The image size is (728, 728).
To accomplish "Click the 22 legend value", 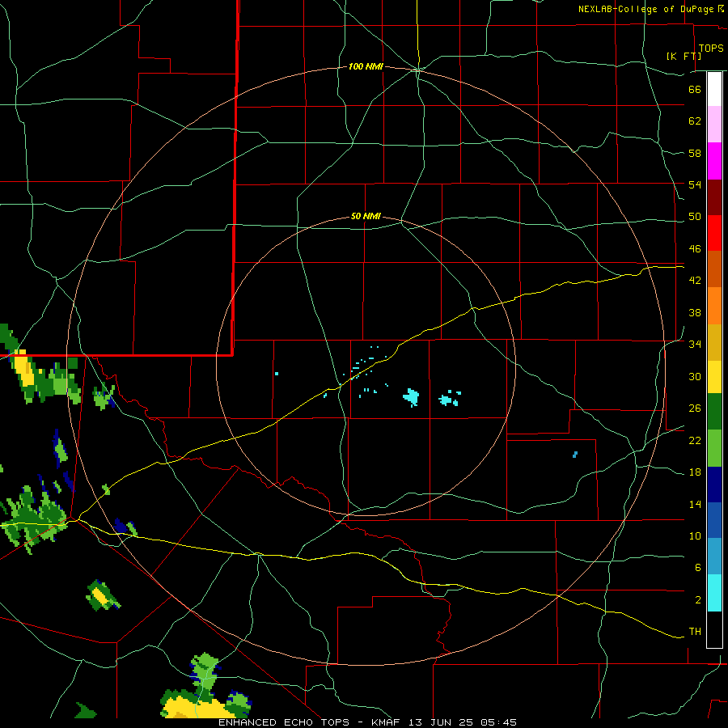I will point(695,440).
